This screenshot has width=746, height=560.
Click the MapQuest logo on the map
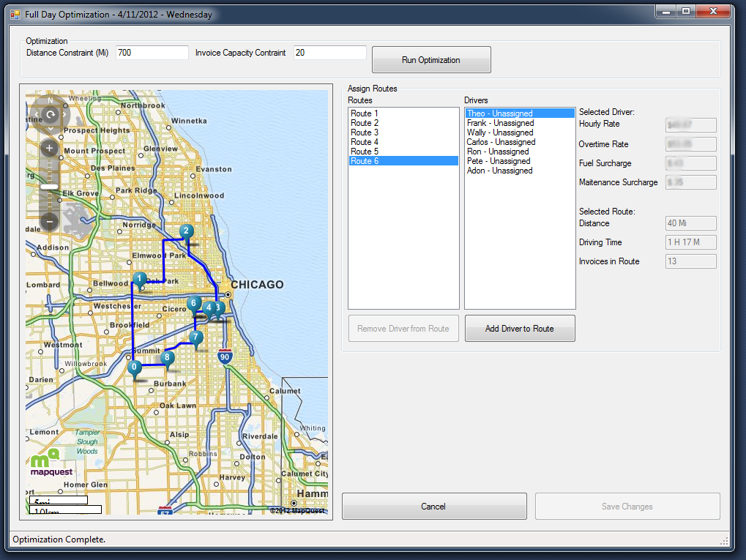[x=51, y=463]
